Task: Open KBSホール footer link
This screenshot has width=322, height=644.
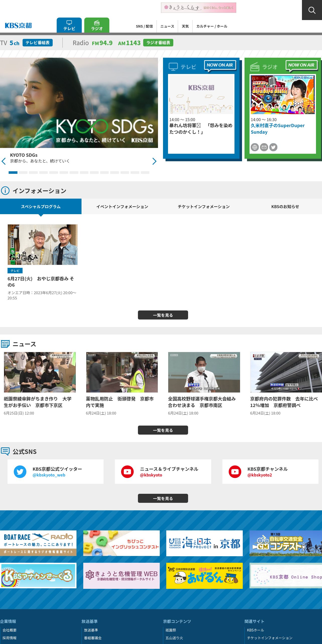Action: click(x=256, y=630)
